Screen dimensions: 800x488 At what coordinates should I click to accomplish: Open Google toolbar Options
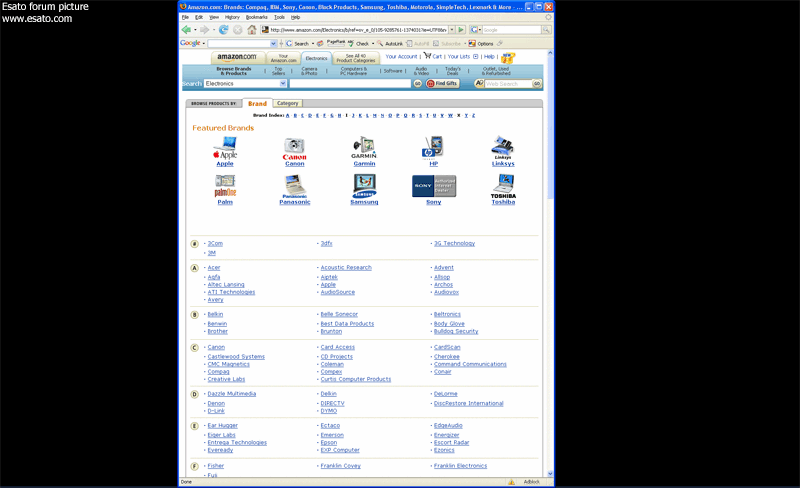click(481, 43)
